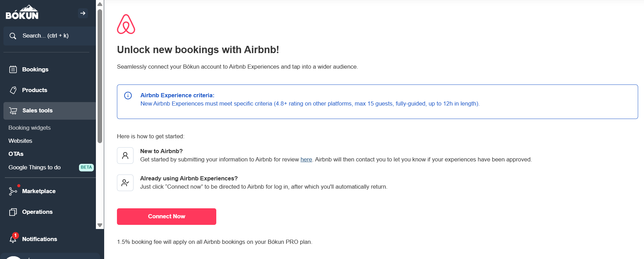Click "Already using Airbnb Experiences?" heading
The width and height of the screenshot is (644, 259).
point(189,178)
